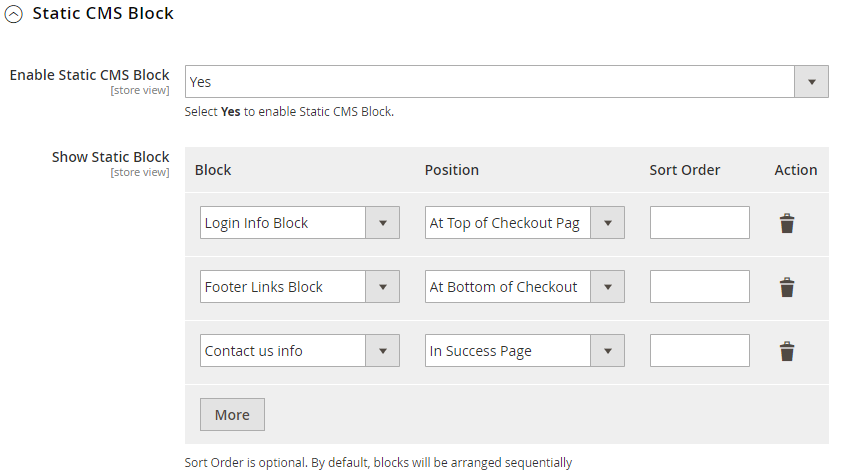The height and width of the screenshot is (474, 843).
Task: Open the Footer Links Block dropdown
Action: (x=299, y=287)
